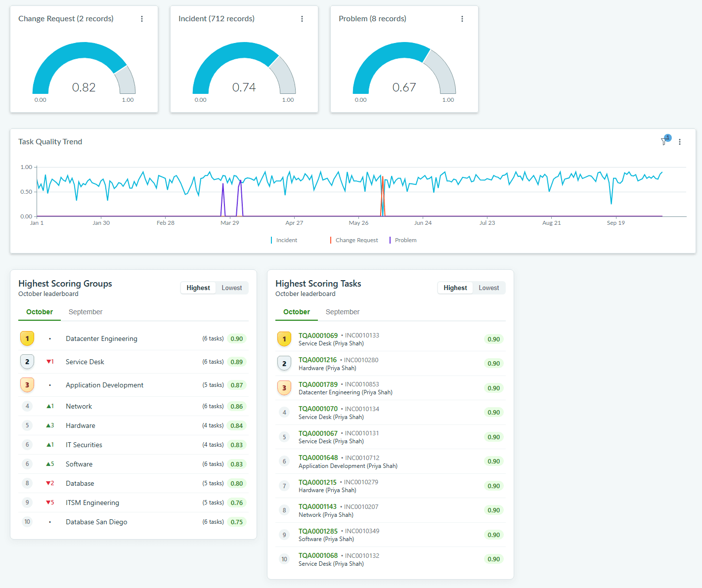Click the Datacenter Engineering group name
The image size is (702, 588).
tap(101, 338)
